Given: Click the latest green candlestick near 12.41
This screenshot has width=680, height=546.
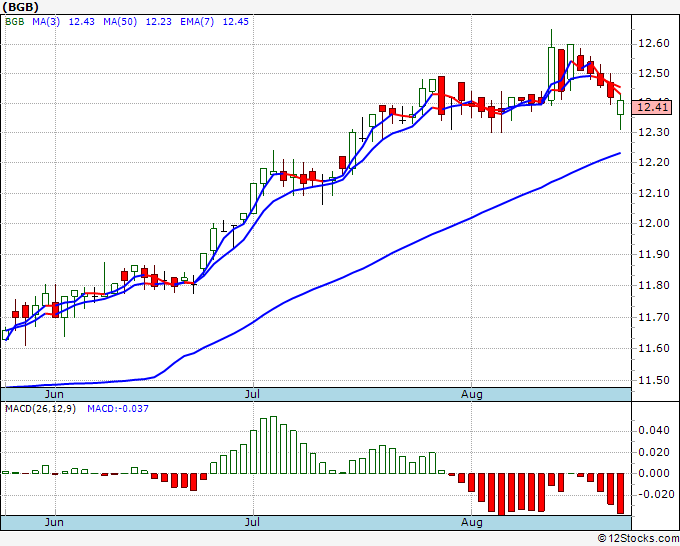Looking at the screenshot, I should (x=621, y=108).
